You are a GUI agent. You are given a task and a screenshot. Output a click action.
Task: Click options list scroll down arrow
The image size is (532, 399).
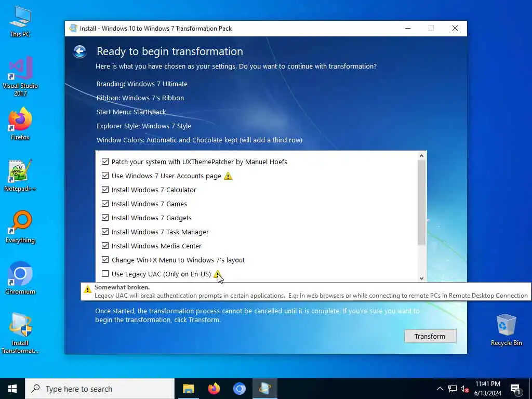pyautogui.click(x=421, y=278)
